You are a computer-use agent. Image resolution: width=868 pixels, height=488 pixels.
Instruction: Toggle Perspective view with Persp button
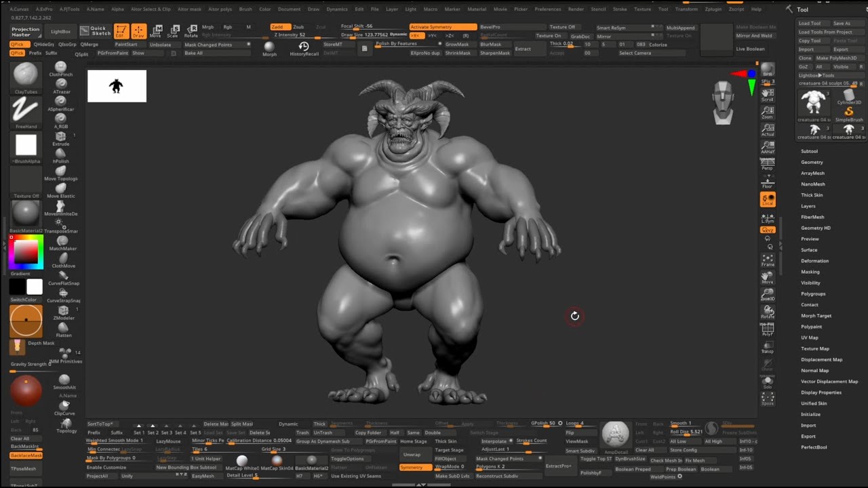point(768,164)
